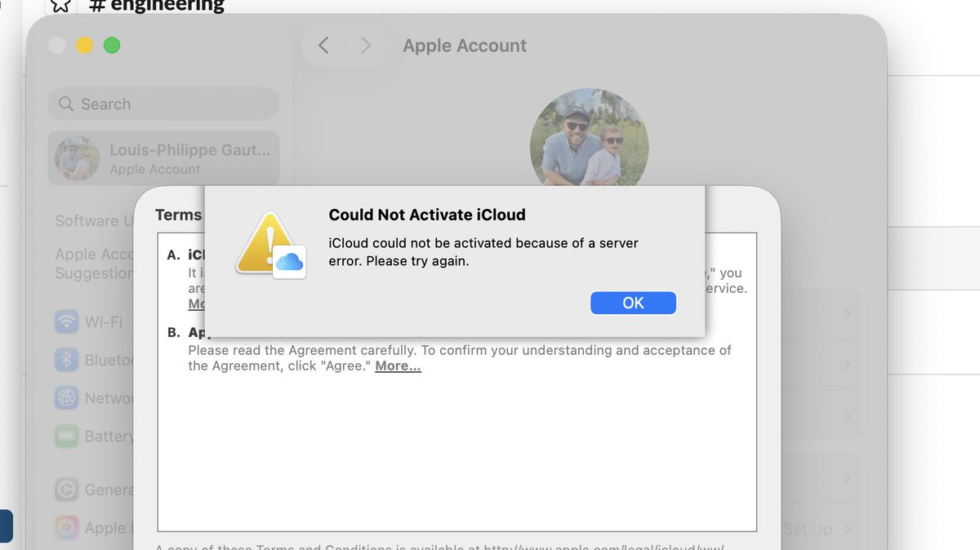Click the star icon beside engineering channel
This screenshot has width=980, height=550.
click(61, 5)
